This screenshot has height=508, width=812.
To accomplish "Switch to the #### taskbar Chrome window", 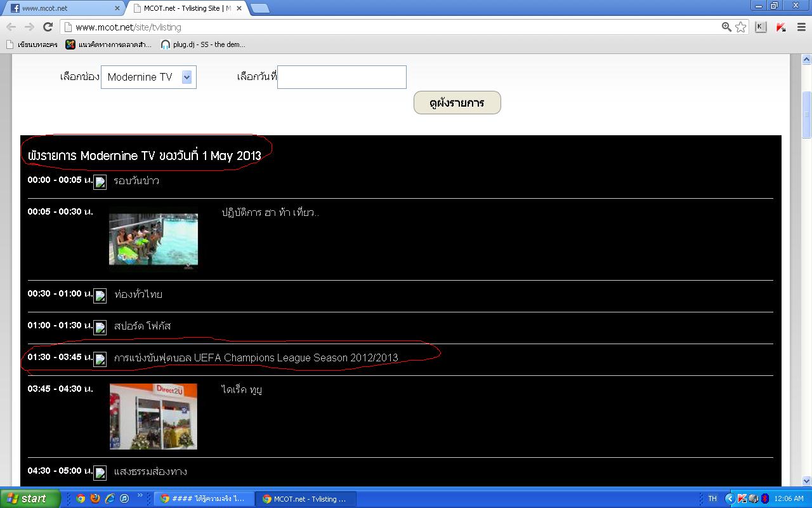I will point(204,498).
